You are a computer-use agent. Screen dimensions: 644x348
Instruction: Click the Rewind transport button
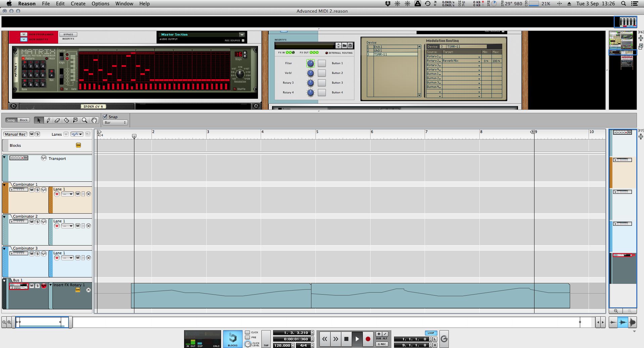[325, 339]
